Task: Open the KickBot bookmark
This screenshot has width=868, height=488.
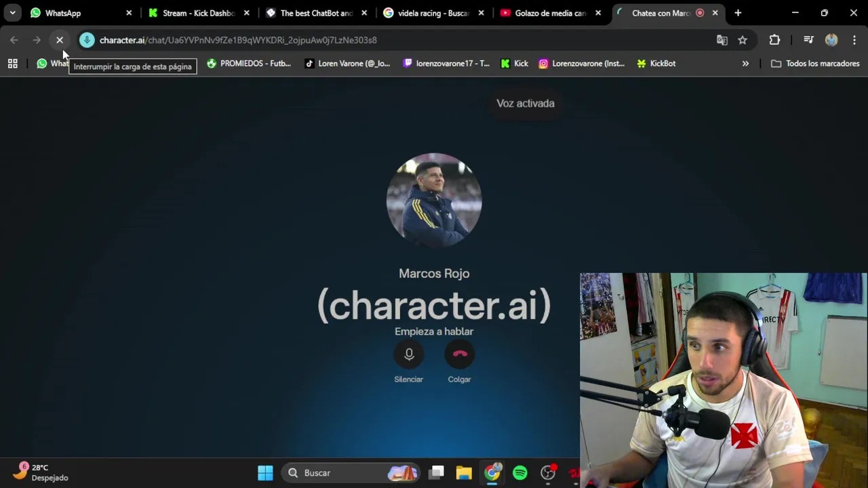Action: [x=656, y=64]
